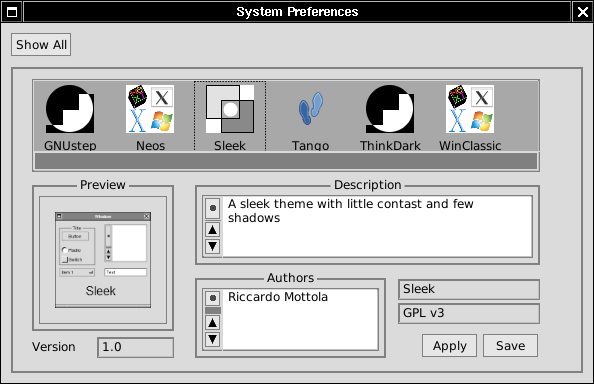594x384 pixels.
Task: Click the Authors scroll down arrow
Action: point(213,339)
